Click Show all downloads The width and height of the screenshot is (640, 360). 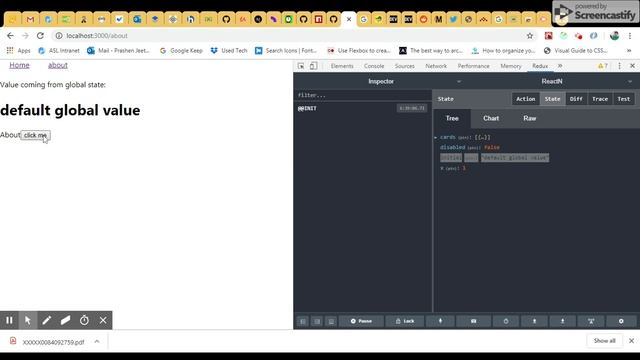[x=604, y=340]
